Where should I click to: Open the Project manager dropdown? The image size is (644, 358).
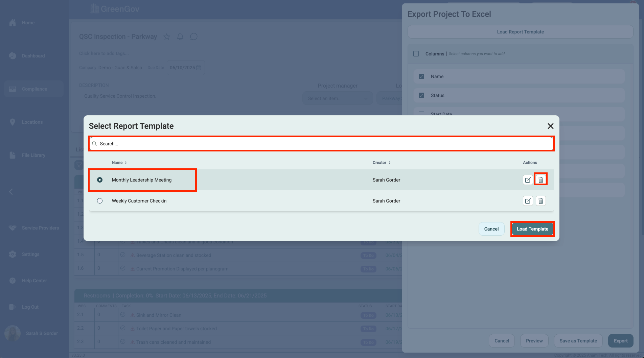click(x=337, y=98)
